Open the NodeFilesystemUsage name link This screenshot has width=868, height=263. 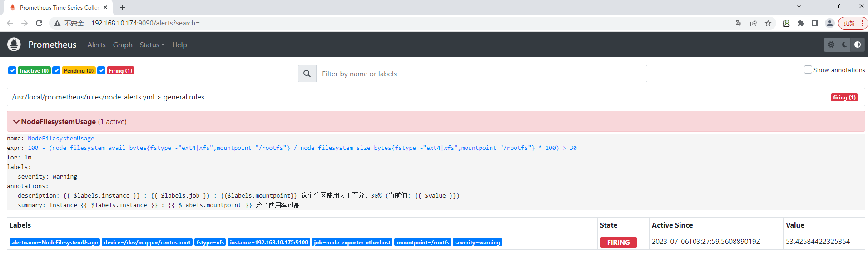point(61,138)
